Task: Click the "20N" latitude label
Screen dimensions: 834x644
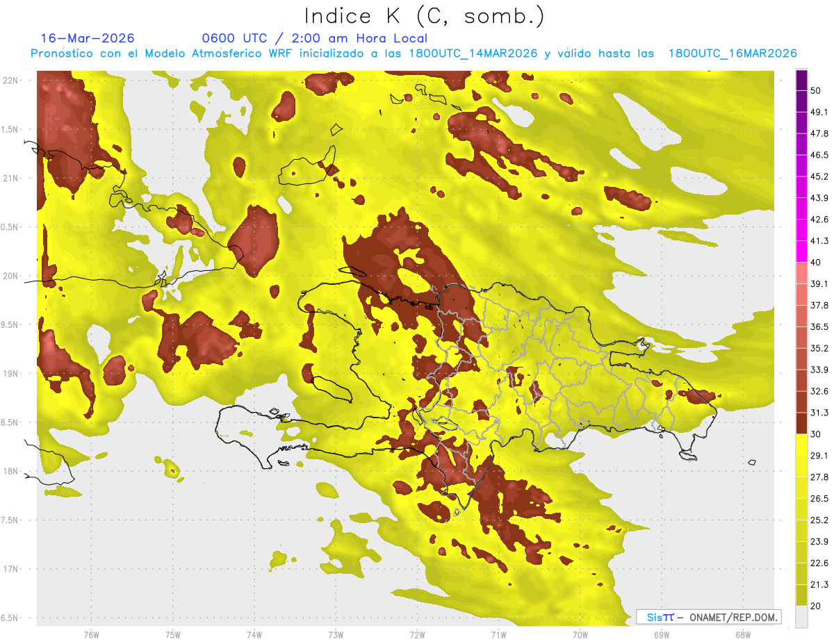Action: tap(10, 276)
